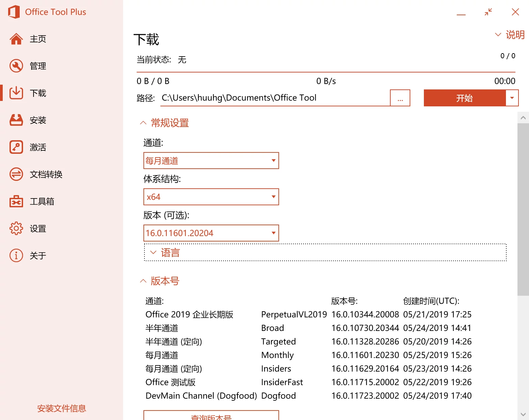
Task: Click the vertical scrollbar thumb
Action: (523, 209)
